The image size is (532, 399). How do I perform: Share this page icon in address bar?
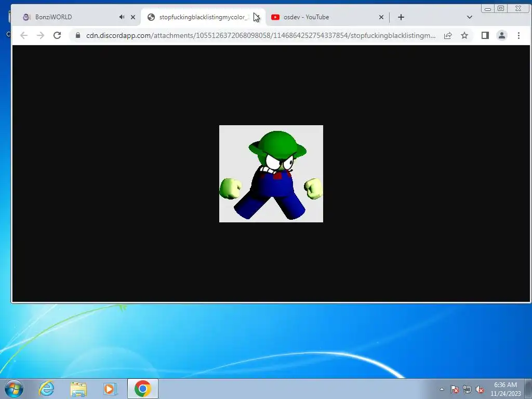(x=448, y=35)
